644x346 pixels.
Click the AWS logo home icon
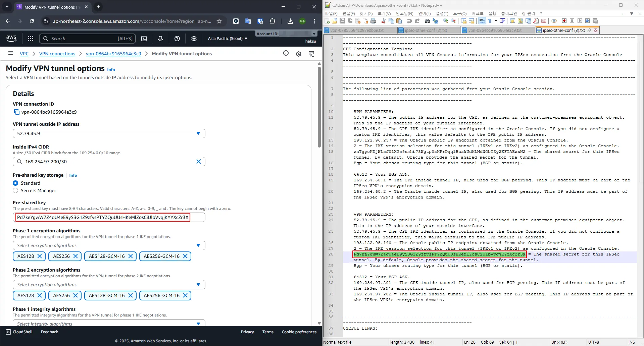(11, 39)
